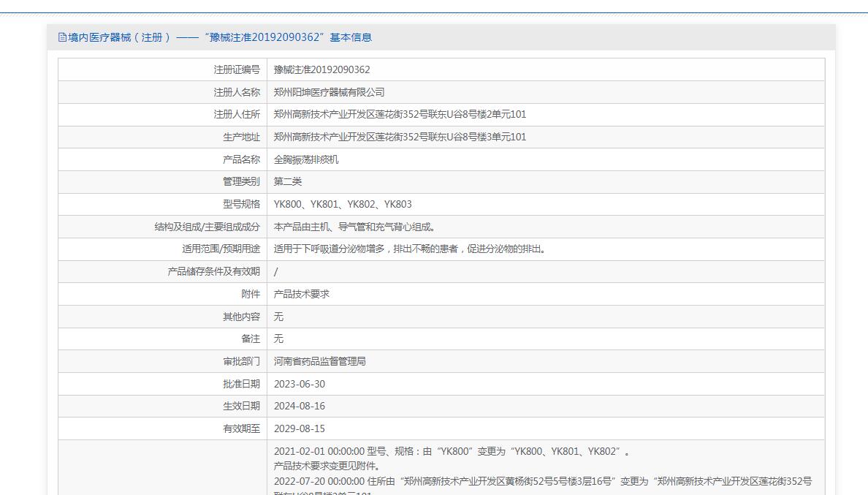Image resolution: width=868 pixels, height=495 pixels.
Task: Select product name 全胸振荡排痰机
Action: [306, 160]
